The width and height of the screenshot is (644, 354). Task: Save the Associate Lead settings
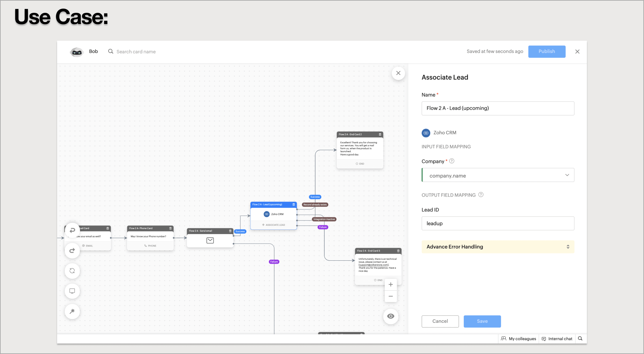coord(482,321)
